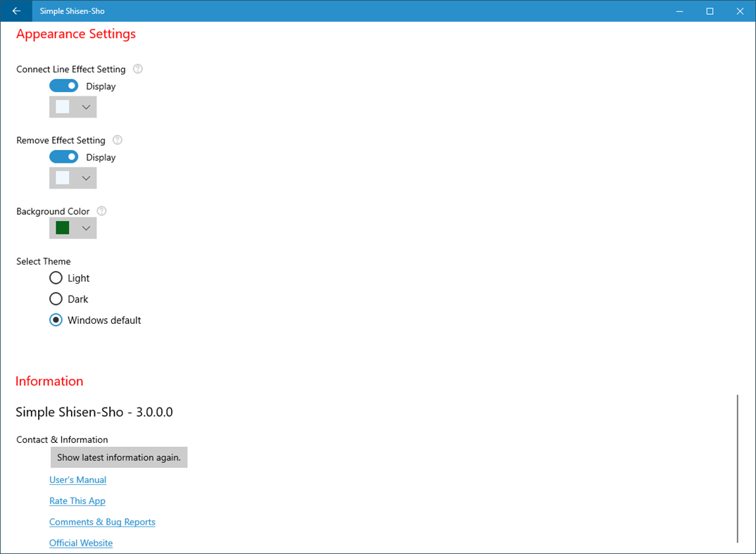Click the Select Theme label
Viewport: 756px width, 554px height.
44,261
